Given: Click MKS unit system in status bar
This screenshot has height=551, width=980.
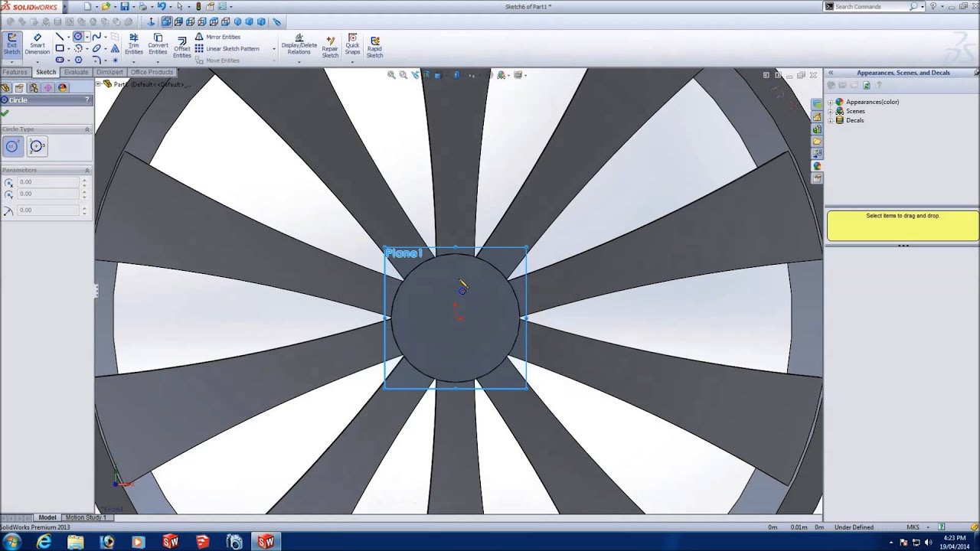Looking at the screenshot, I should [x=913, y=527].
